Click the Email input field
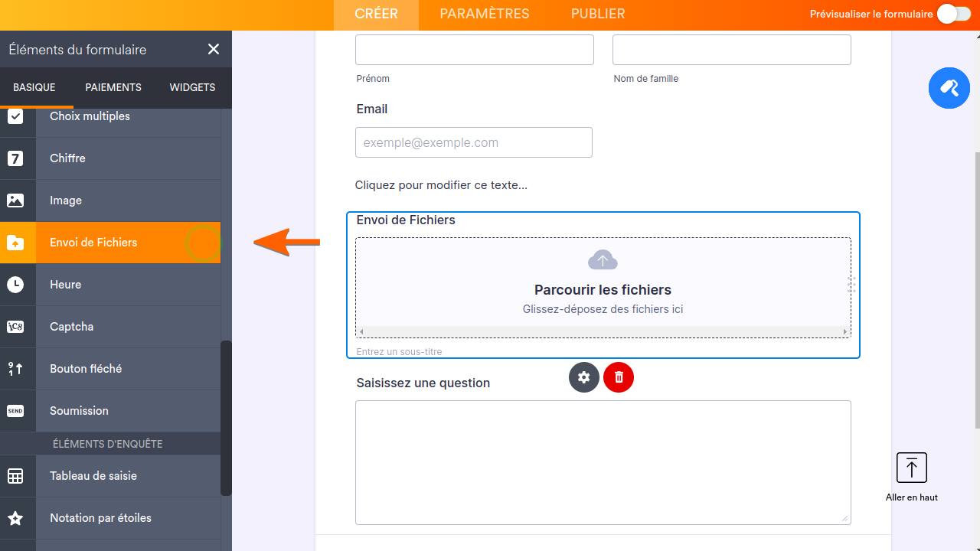This screenshot has height=551, width=980. point(474,142)
